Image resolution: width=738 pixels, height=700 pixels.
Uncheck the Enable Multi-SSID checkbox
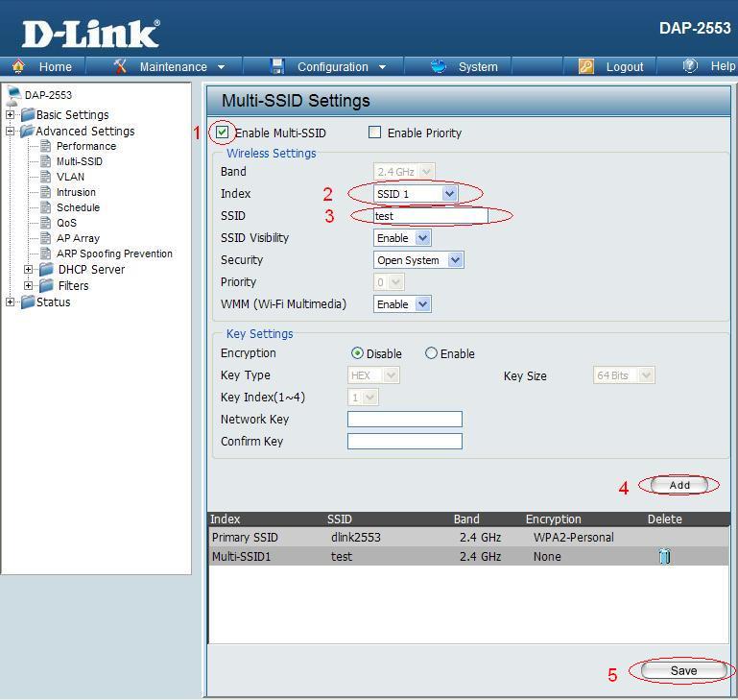point(223,133)
